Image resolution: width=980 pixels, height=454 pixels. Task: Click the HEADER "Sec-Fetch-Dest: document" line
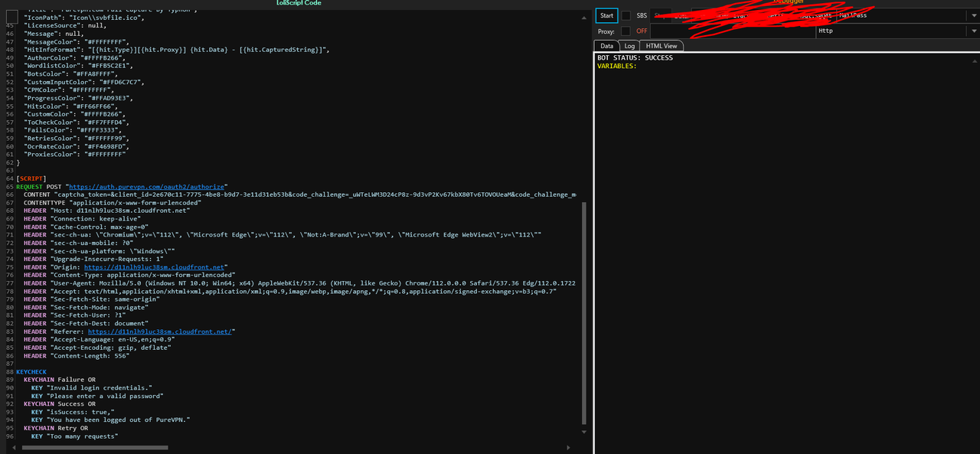(86, 323)
